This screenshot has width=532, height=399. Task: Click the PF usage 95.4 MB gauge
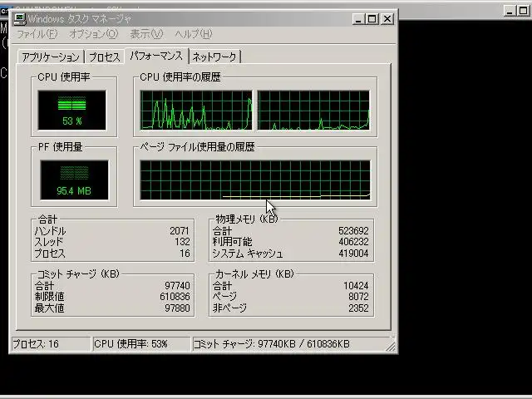(x=74, y=180)
